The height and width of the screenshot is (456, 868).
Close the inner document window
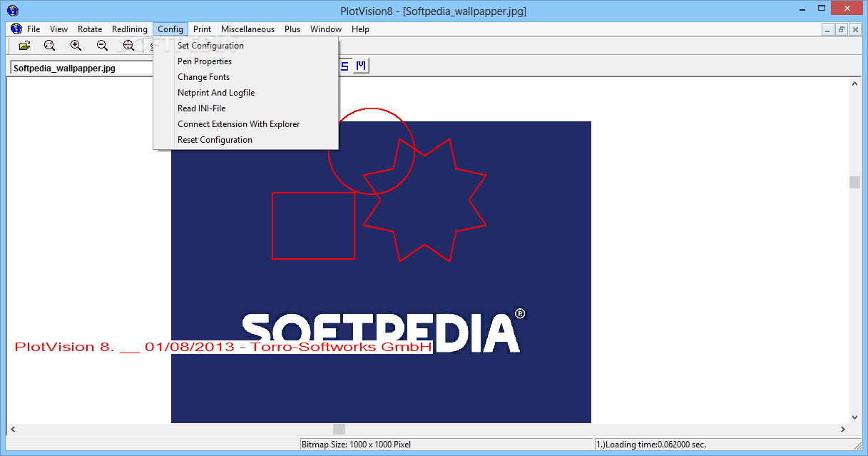click(x=855, y=29)
